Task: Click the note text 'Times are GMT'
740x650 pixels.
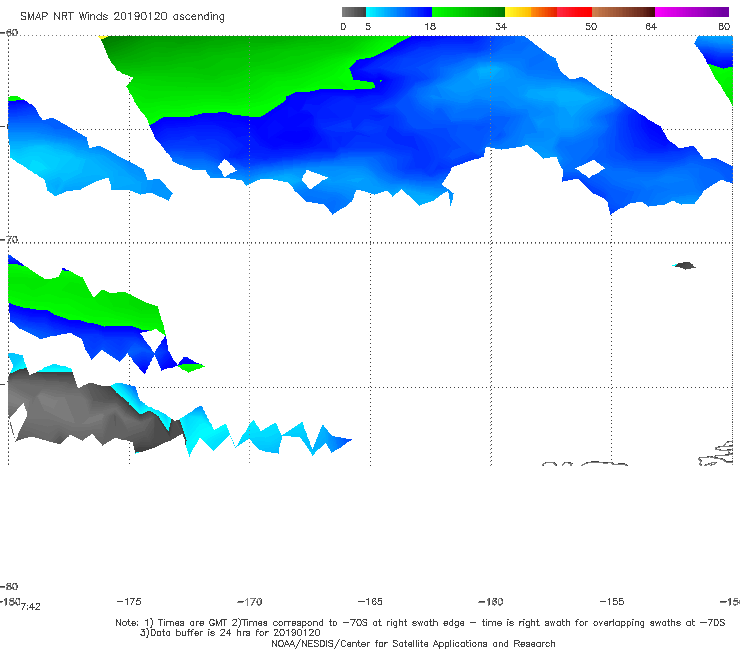Action: click(x=193, y=623)
